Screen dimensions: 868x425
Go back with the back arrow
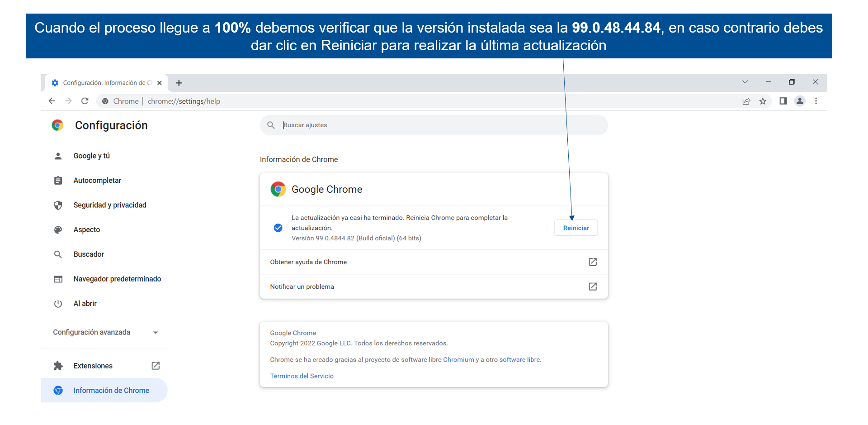coord(52,101)
